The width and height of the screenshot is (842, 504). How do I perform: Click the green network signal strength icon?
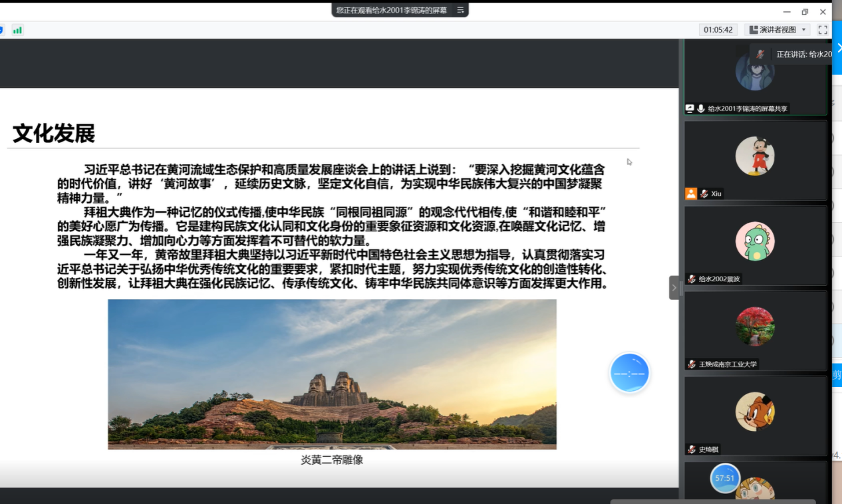pos(17,30)
